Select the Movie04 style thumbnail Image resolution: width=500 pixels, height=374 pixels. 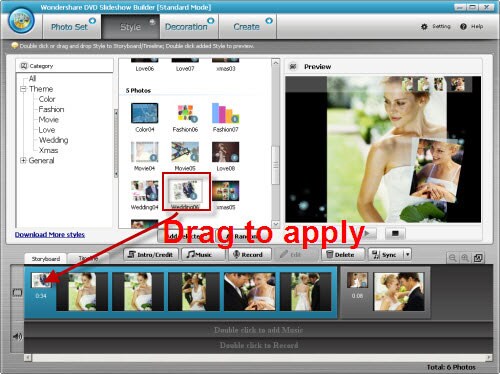tap(144, 152)
